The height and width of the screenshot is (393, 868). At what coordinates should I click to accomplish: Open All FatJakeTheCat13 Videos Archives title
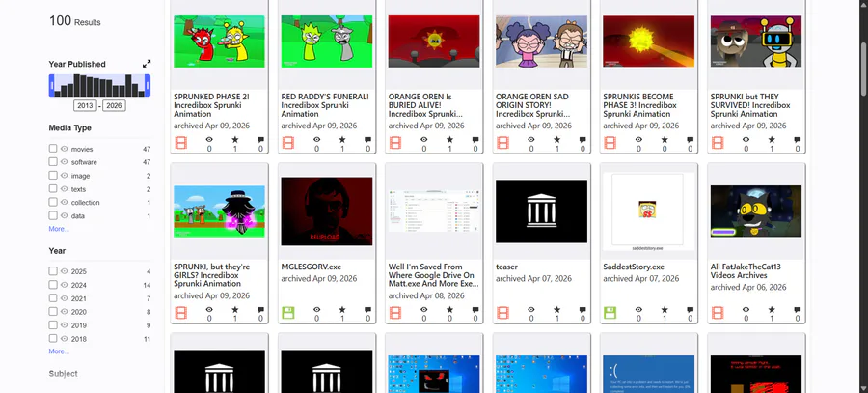coord(746,271)
